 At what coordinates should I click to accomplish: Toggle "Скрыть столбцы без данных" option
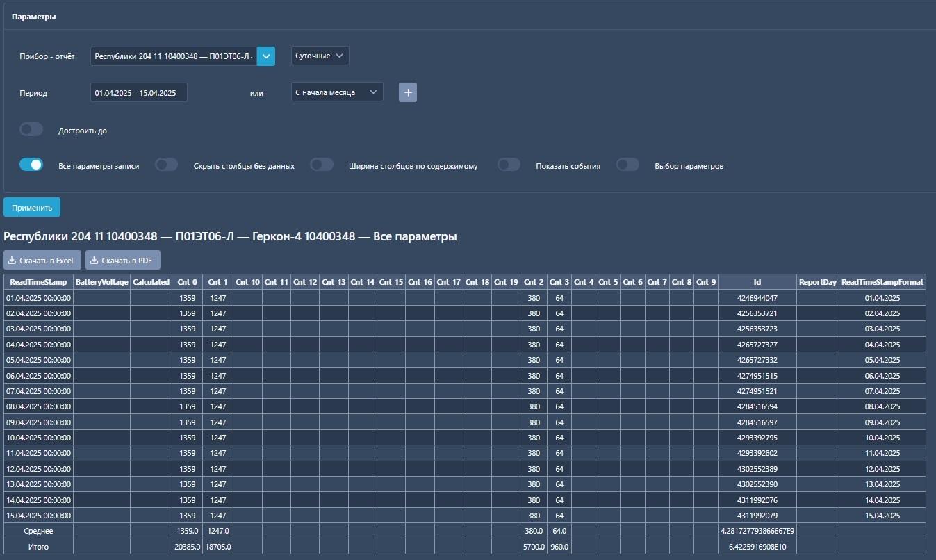click(166, 165)
